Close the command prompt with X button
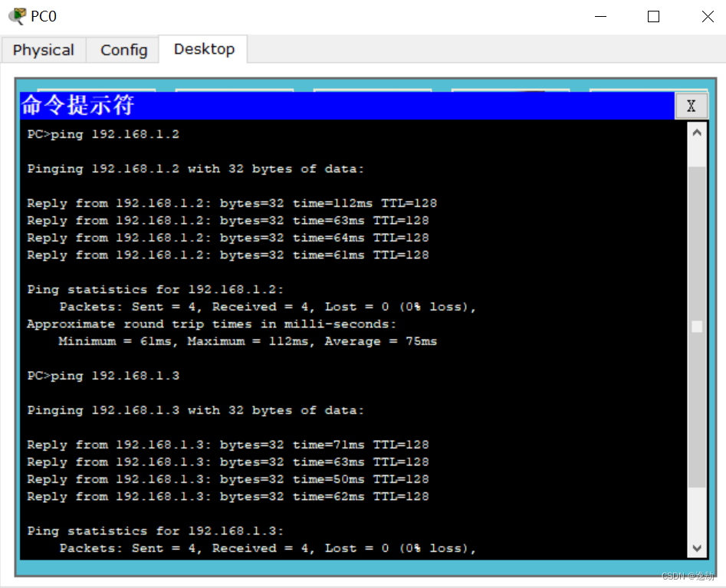 pos(691,106)
